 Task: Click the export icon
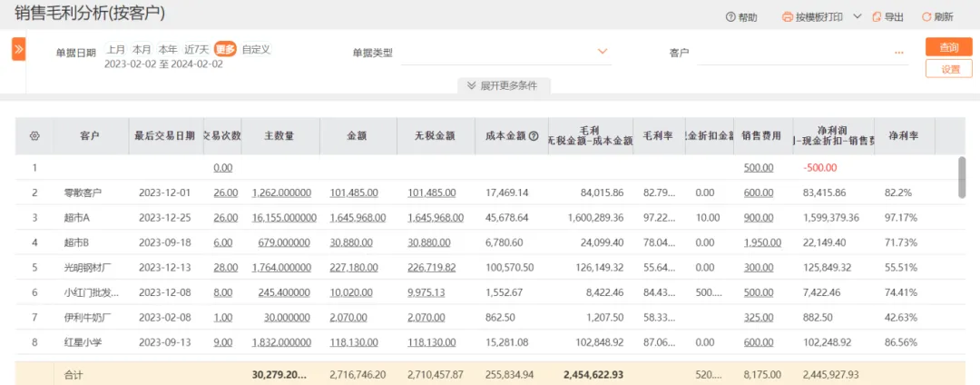[877, 17]
